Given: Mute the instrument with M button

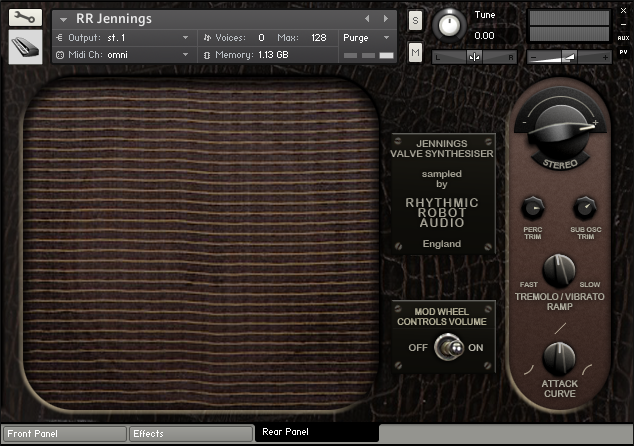Looking at the screenshot, I should click(x=415, y=53).
